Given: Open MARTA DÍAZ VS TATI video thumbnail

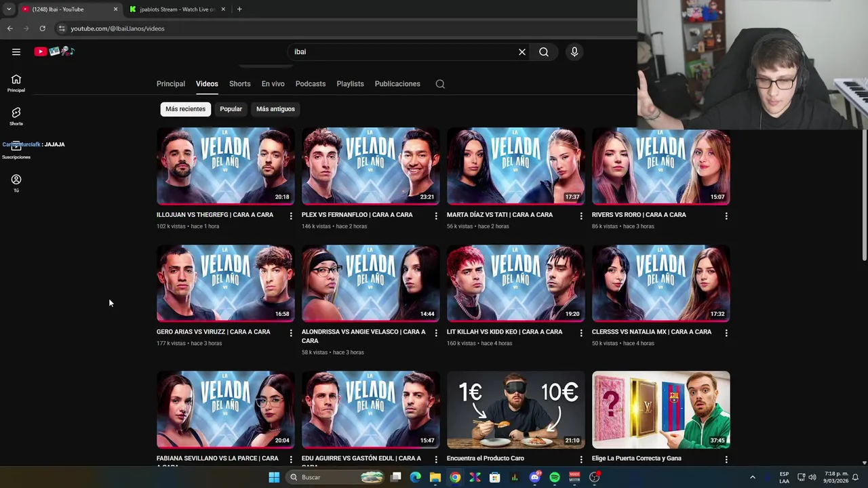Looking at the screenshot, I should pos(516,166).
